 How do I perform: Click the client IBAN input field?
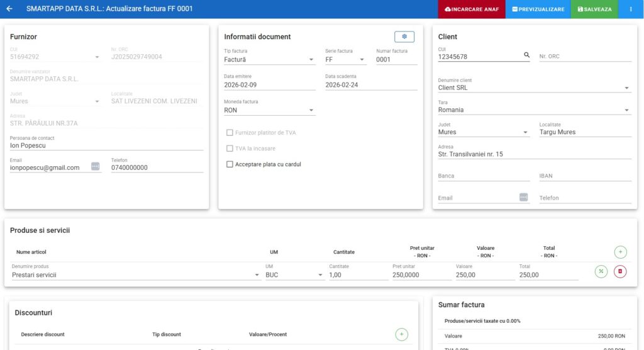point(585,176)
